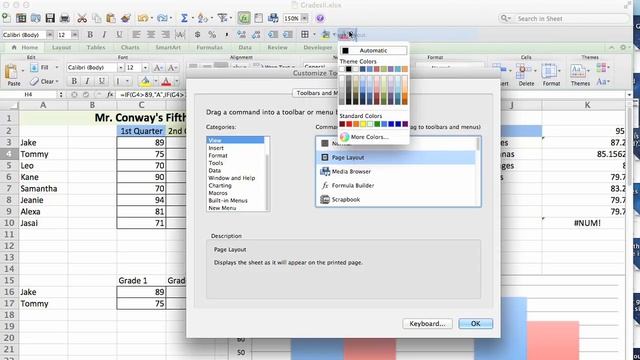Click the Currency dollar sign icon
The width and height of the screenshot is (640, 360).
198,35
